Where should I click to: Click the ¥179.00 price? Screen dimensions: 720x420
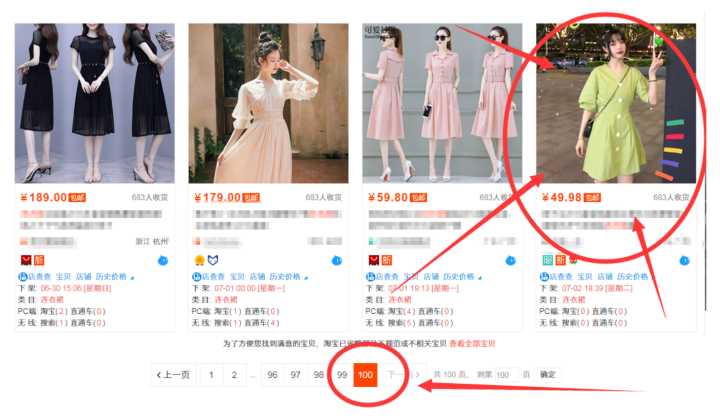point(218,197)
